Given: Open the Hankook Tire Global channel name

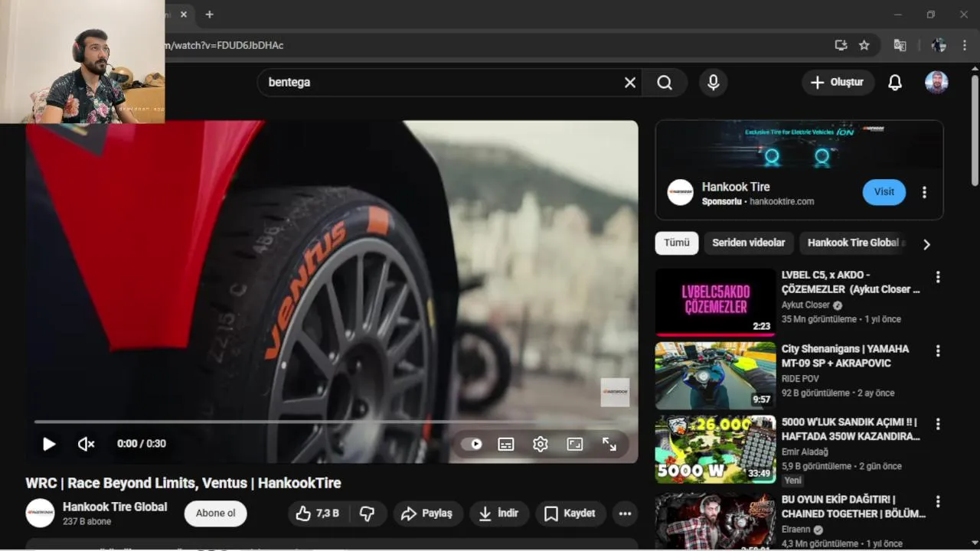Looking at the screenshot, I should (x=115, y=507).
